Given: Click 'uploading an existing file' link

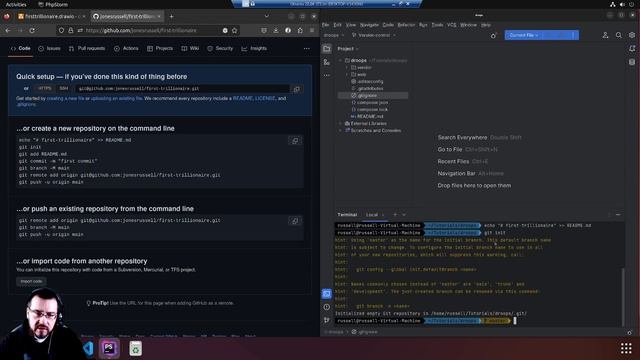Looking at the screenshot, I should 117,98.
